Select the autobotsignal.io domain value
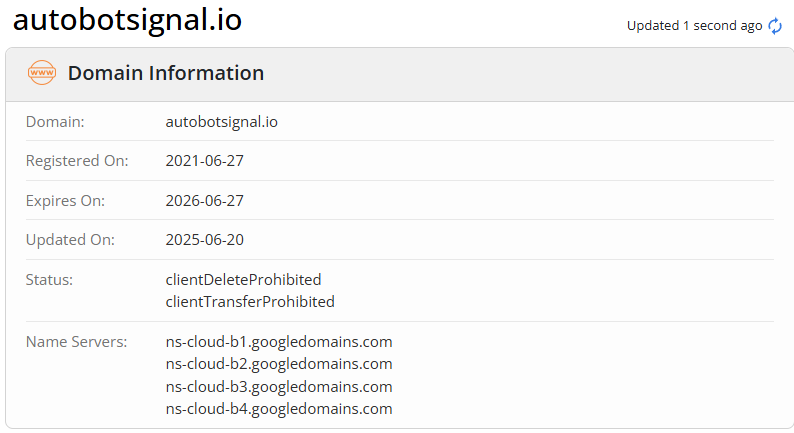This screenshot has width=794, height=433. (x=221, y=122)
